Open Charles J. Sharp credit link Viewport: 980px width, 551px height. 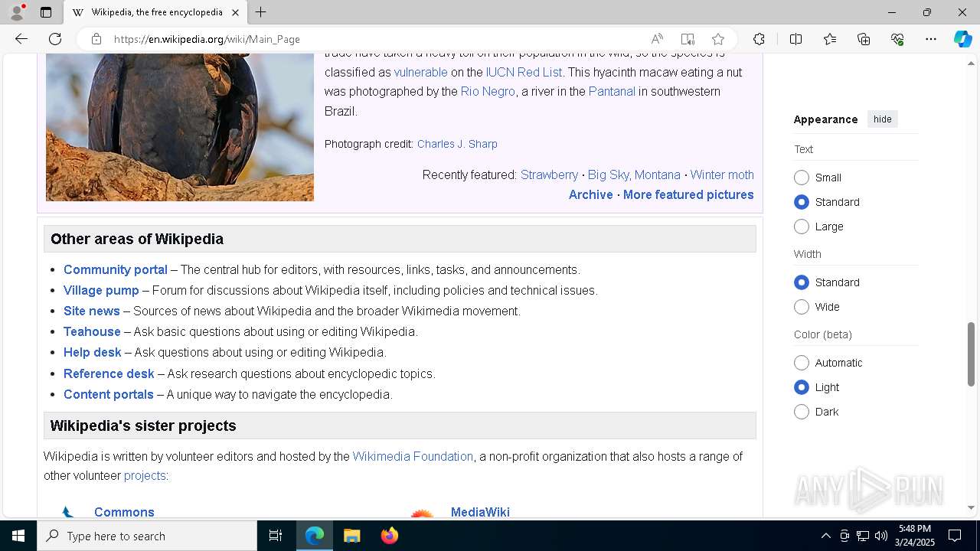457,144
